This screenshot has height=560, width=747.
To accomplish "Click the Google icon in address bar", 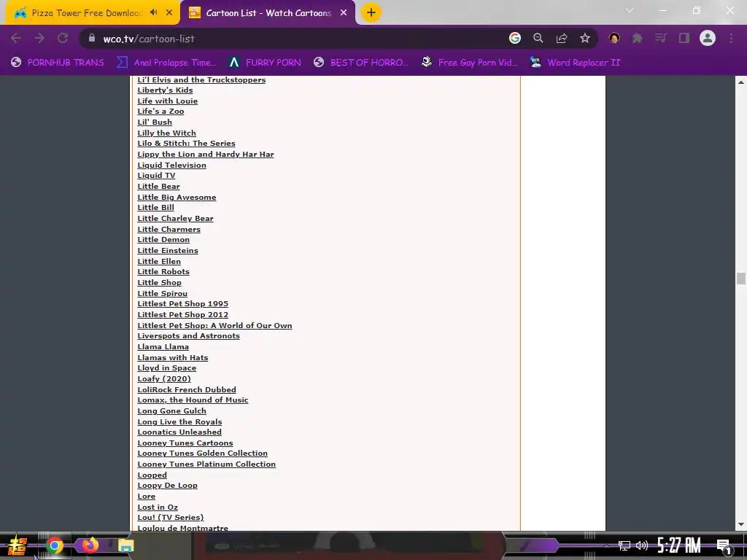I will point(515,38).
